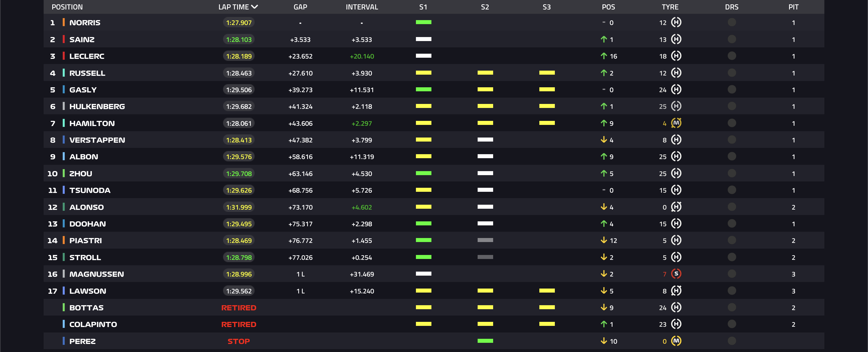This screenshot has height=352, width=868.
Task: Click Bottas's down arrow indicator
Action: click(x=603, y=307)
